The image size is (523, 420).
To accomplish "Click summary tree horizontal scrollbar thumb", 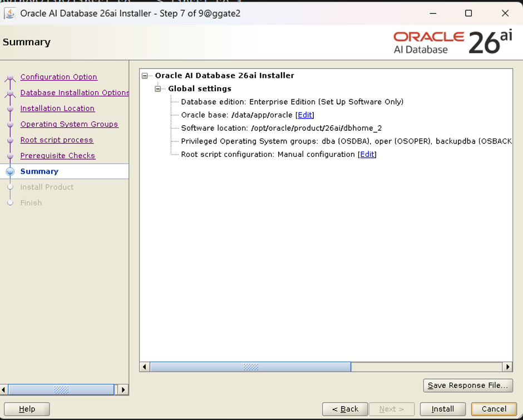I will [x=250, y=367].
